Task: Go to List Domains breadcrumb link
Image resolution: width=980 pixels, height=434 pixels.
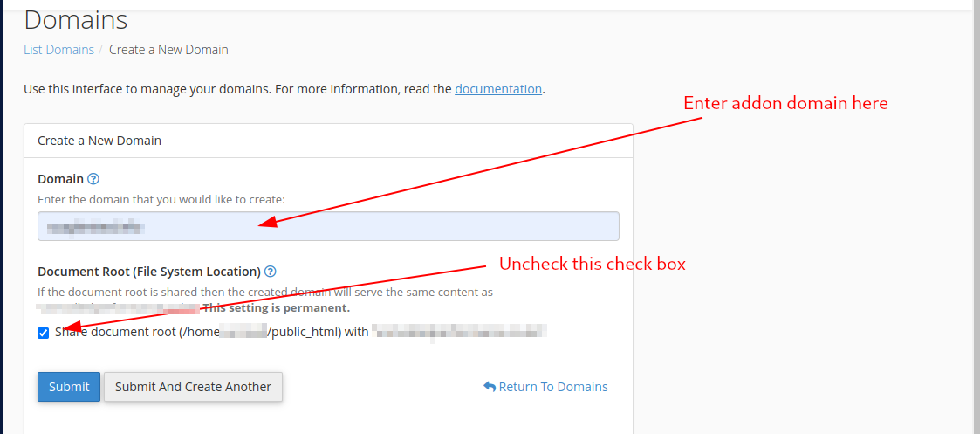Action: pos(58,50)
